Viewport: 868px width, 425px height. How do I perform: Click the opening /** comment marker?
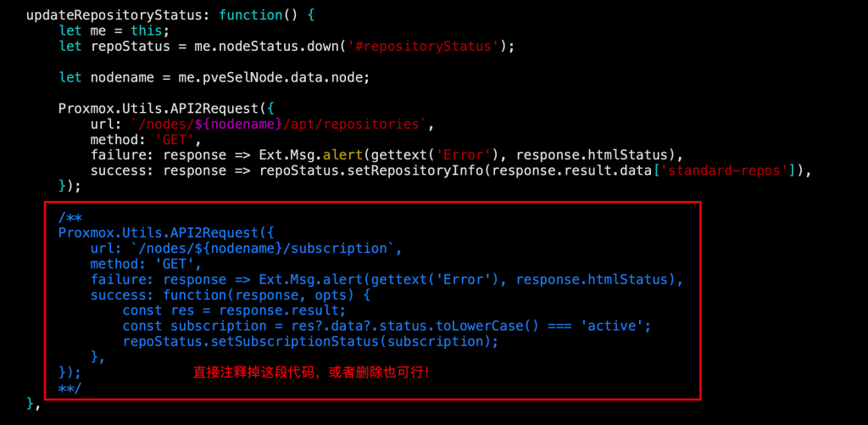[70, 217]
